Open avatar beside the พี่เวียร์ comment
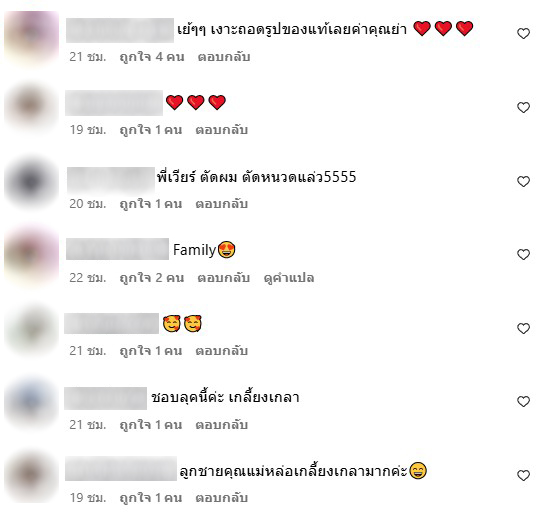This screenshot has height=517, width=542. point(31,182)
